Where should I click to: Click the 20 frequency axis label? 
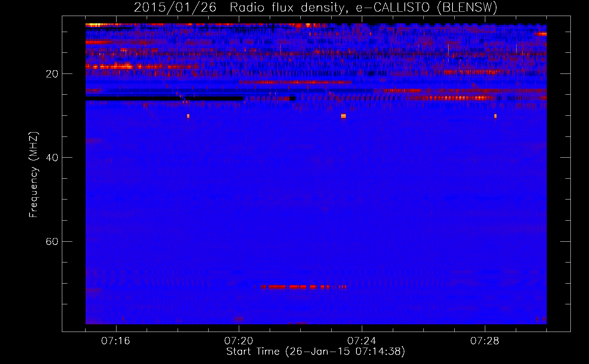[52, 74]
